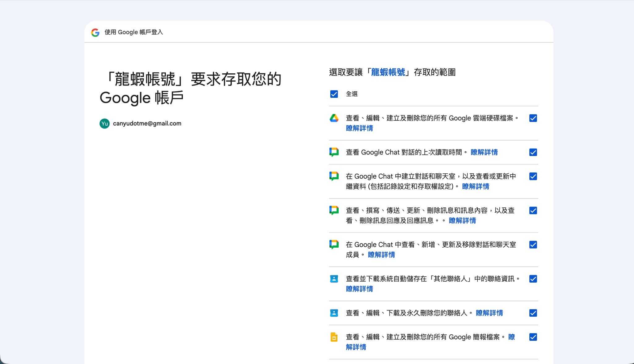The height and width of the screenshot is (364, 634).
Task: Toggle the 全選 select-all checkbox
Action: [334, 94]
